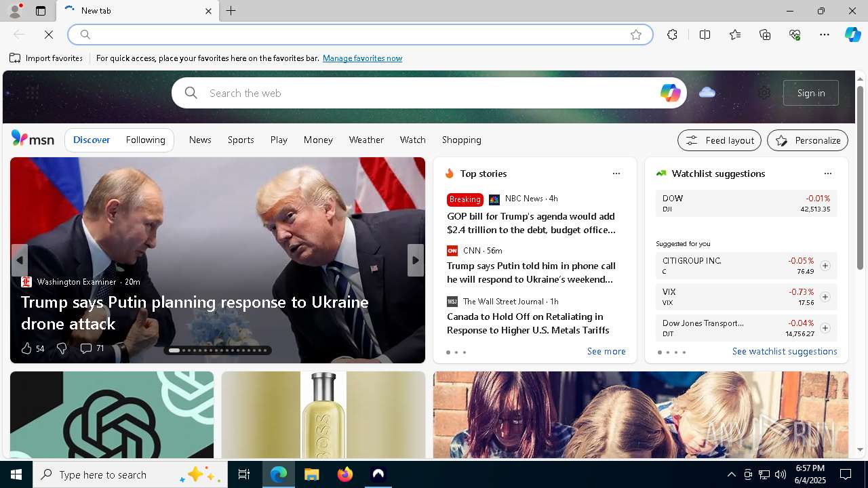The image size is (868, 488).
Task: Open Top stories more options ellipsis
Action: 616,174
